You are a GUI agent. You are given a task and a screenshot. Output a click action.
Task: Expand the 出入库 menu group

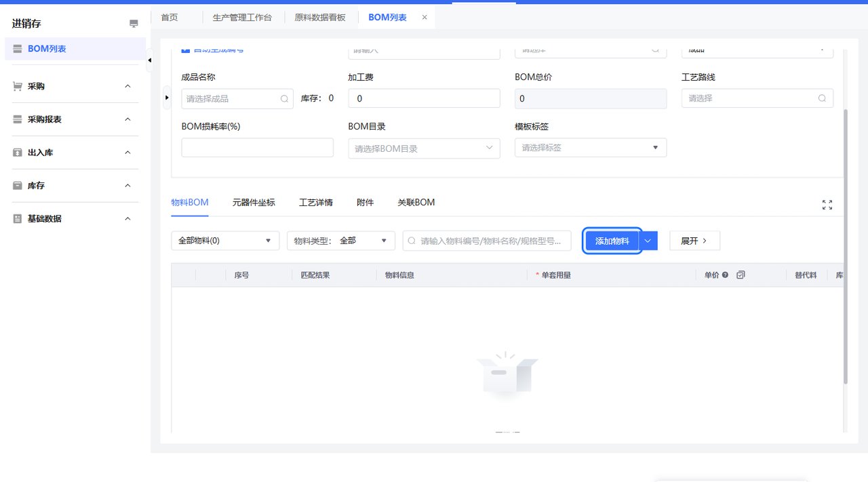[x=127, y=153]
